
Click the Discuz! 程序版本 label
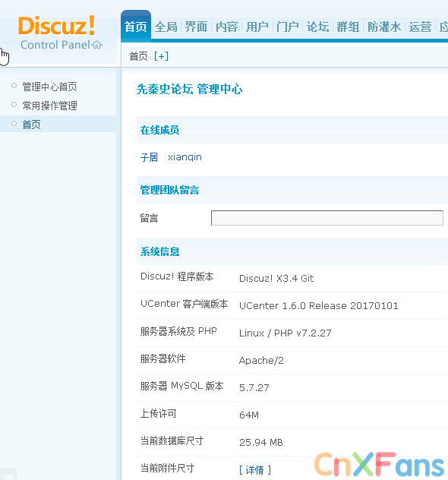[177, 276]
